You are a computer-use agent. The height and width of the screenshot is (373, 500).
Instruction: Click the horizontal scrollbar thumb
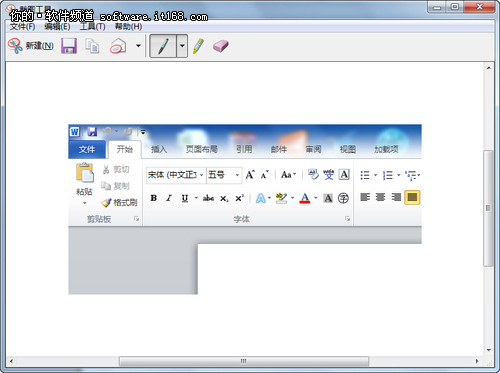[x=244, y=361]
